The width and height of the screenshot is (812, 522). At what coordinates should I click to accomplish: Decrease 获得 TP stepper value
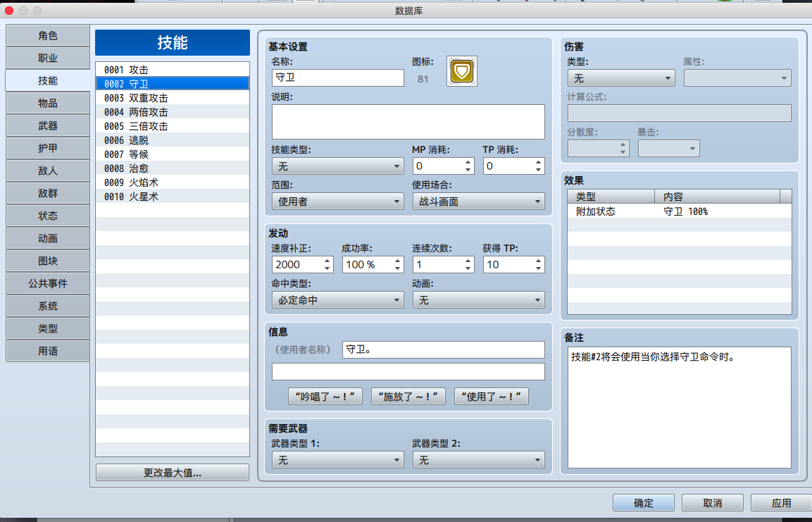point(539,268)
